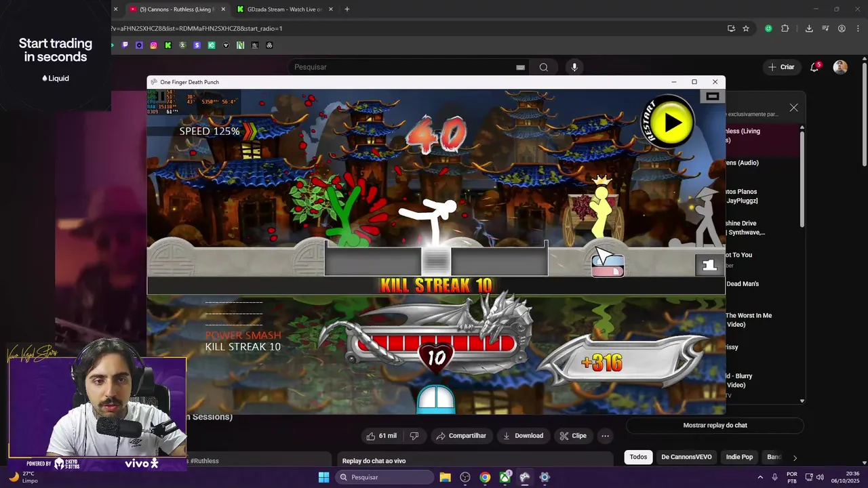Screen dimensions: 868x488
Task: Open Chrome downloads icon
Action: [809, 28]
